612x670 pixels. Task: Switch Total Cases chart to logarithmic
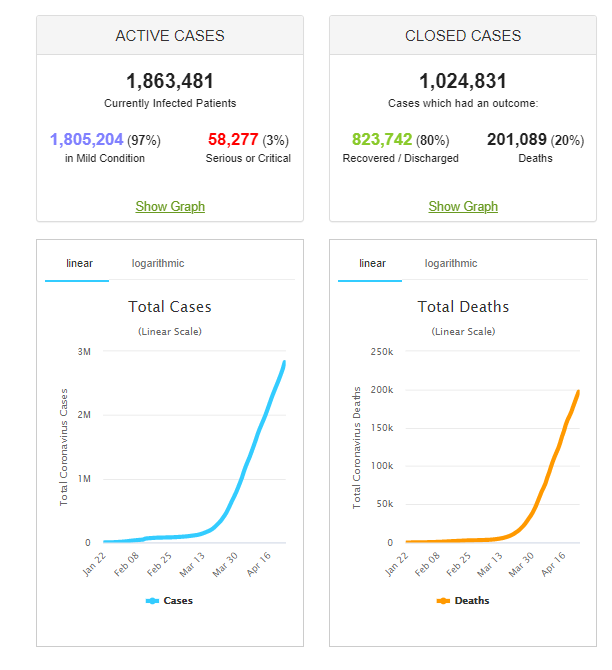coord(158,263)
